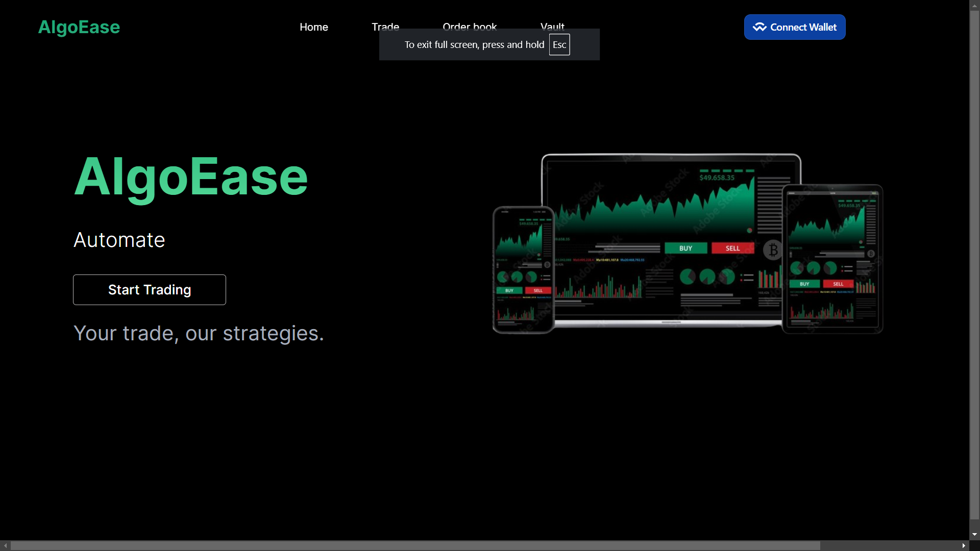Click the Start Trading button
The image size is (980, 551).
coord(150,290)
